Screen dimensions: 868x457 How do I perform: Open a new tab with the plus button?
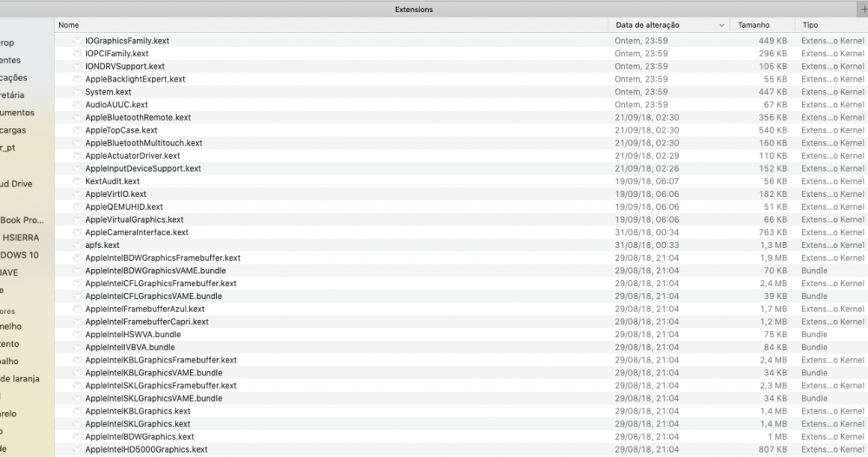864,9
